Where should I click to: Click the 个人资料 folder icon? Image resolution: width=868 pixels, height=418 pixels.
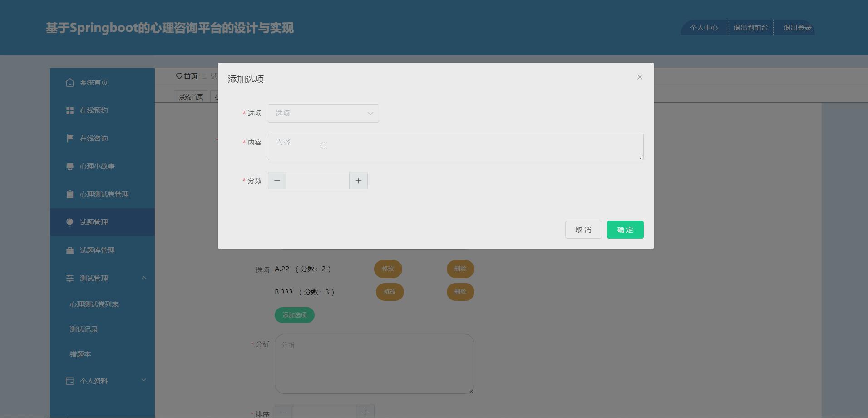[69, 381]
